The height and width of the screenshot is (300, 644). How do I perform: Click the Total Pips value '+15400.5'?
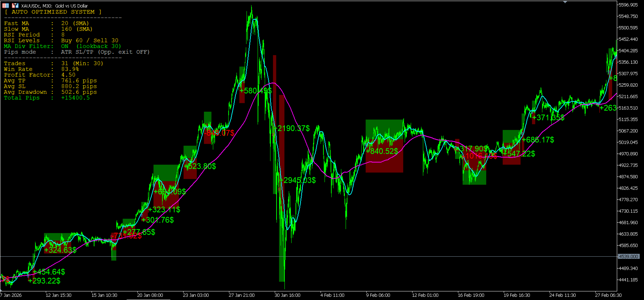click(75, 98)
